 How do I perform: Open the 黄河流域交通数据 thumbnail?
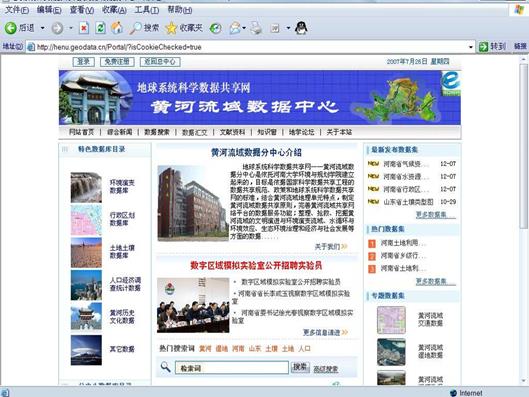391,320
